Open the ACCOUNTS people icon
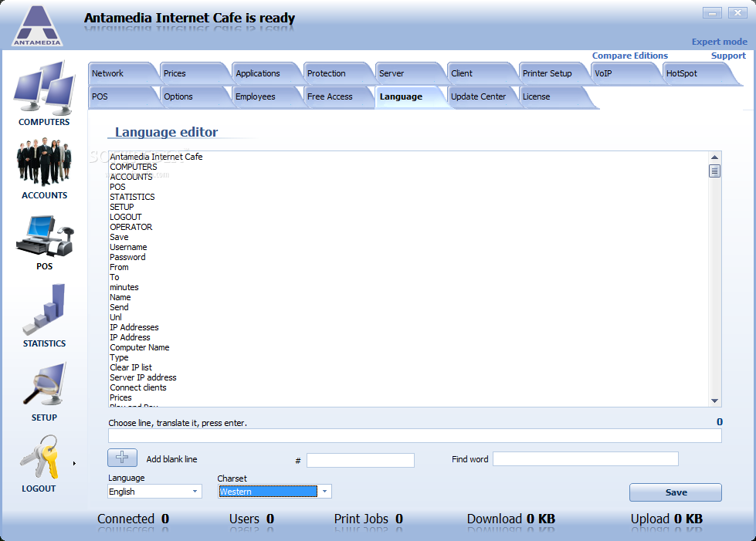This screenshot has height=541, width=756. point(44,162)
